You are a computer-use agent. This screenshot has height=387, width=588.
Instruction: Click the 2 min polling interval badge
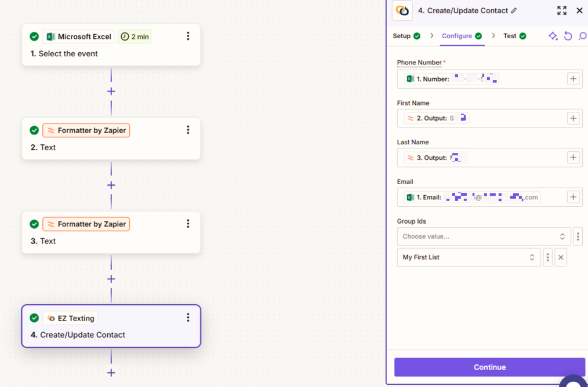tap(135, 36)
